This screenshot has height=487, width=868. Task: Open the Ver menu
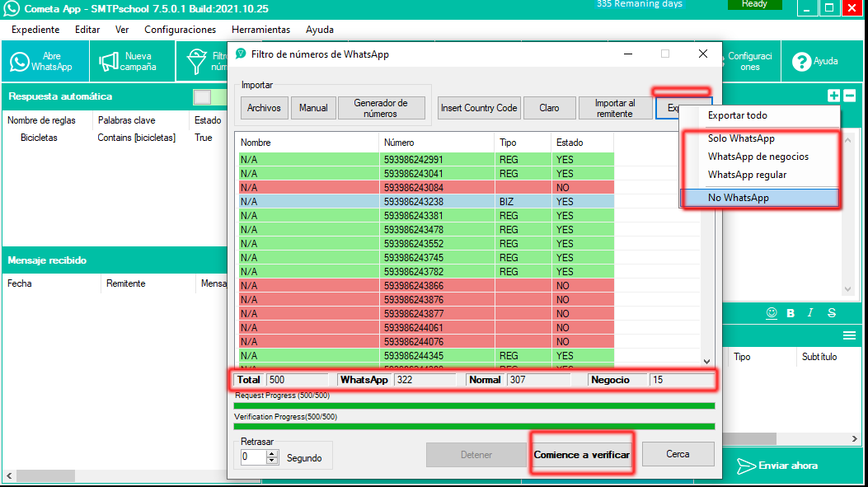[x=122, y=30]
